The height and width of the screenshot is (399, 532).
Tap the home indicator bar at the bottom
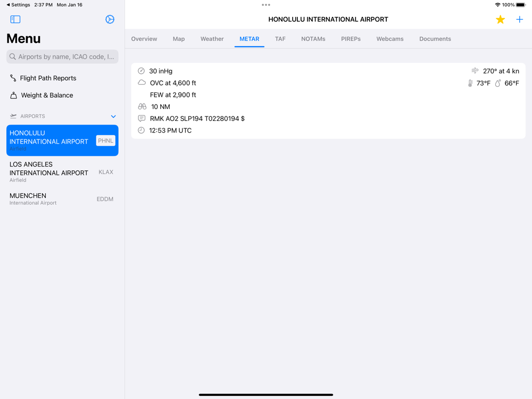(266, 395)
